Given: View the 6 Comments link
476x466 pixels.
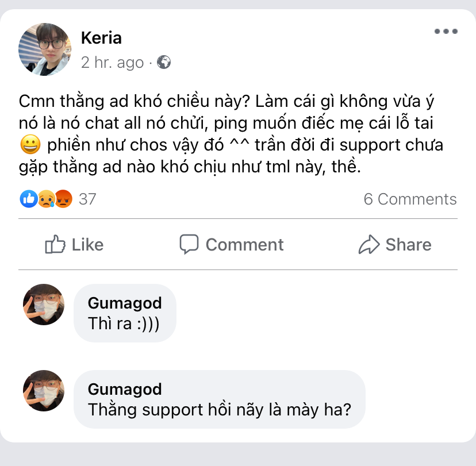Looking at the screenshot, I should coord(410,199).
